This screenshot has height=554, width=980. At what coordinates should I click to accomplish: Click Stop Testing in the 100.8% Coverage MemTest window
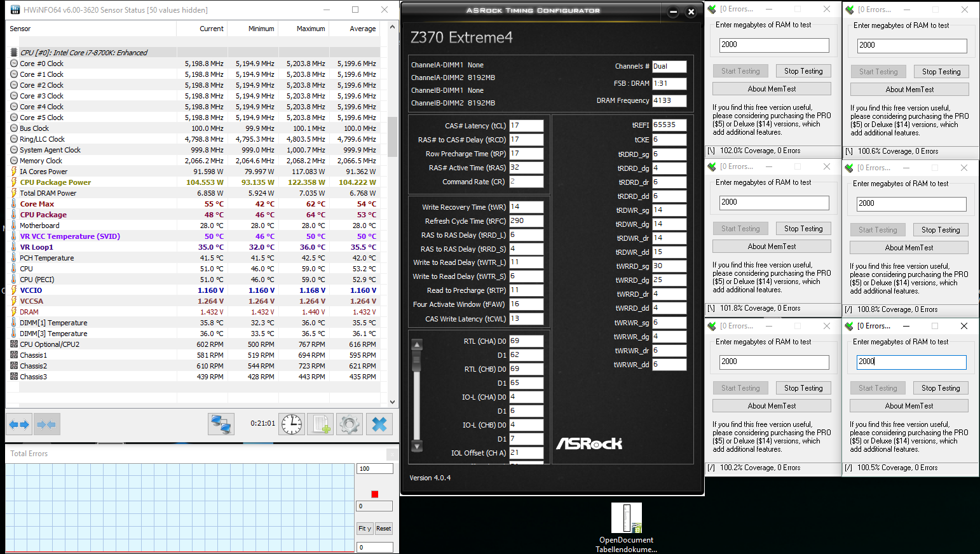pyautogui.click(x=941, y=230)
